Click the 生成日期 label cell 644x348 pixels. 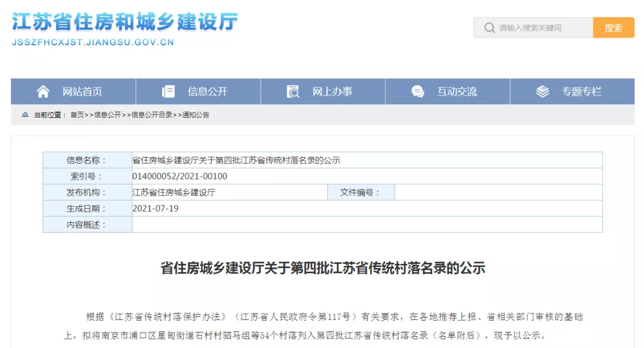point(88,209)
